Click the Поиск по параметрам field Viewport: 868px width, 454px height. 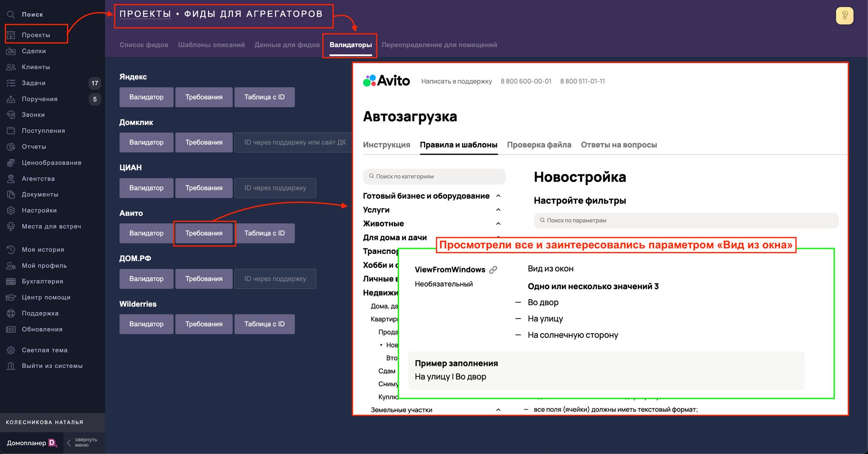point(686,221)
